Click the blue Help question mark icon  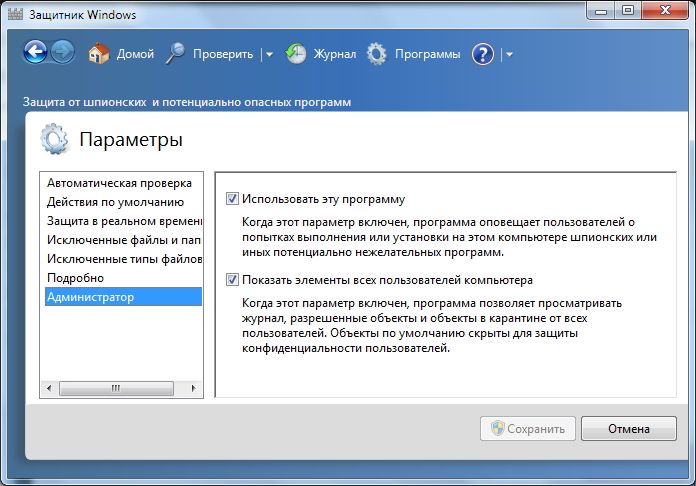click(483, 54)
